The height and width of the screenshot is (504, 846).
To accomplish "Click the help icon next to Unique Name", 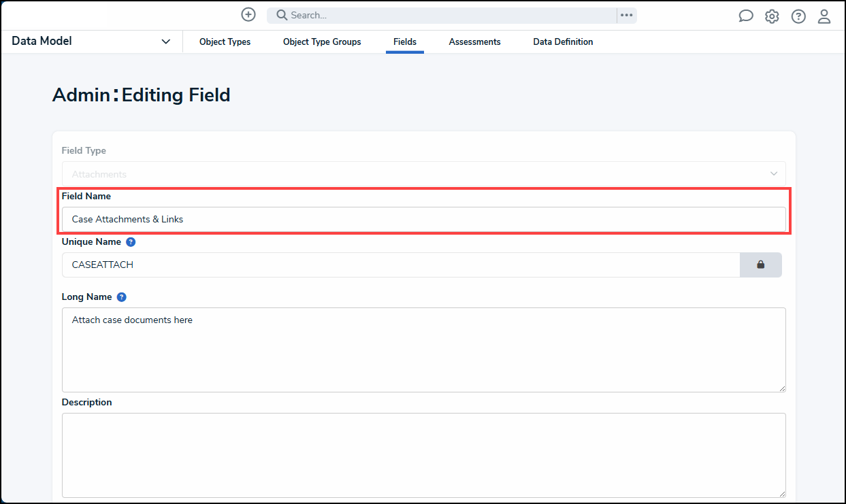I will [x=130, y=241].
